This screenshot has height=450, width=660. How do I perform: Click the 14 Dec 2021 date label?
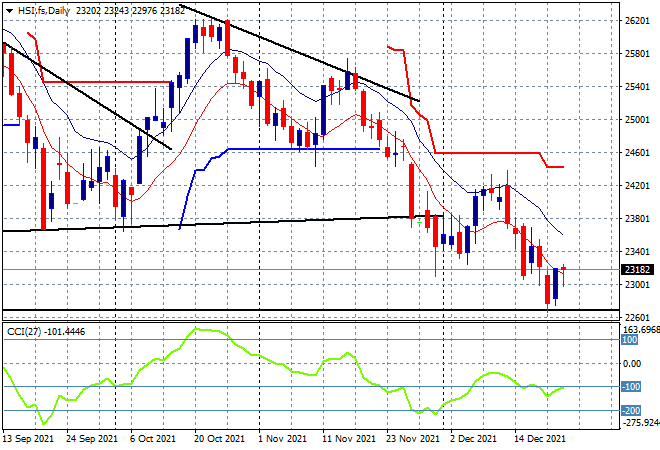[x=540, y=439]
